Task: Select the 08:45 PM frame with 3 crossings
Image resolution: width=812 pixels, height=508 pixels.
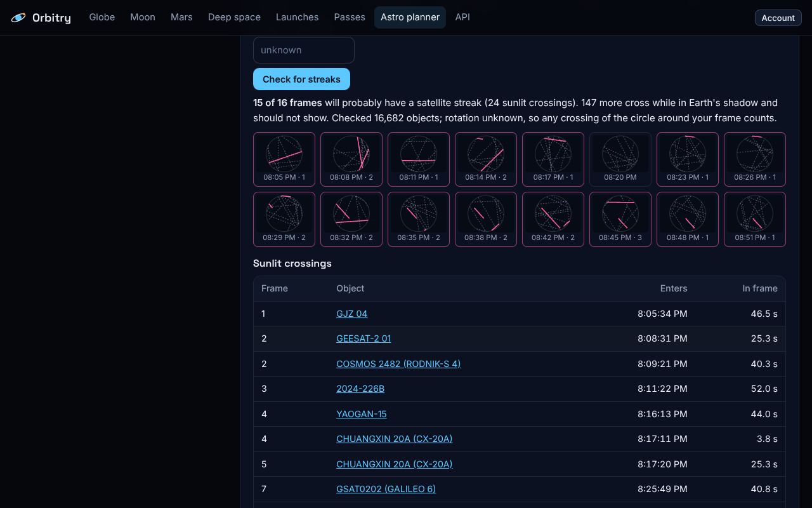Action: point(620,219)
